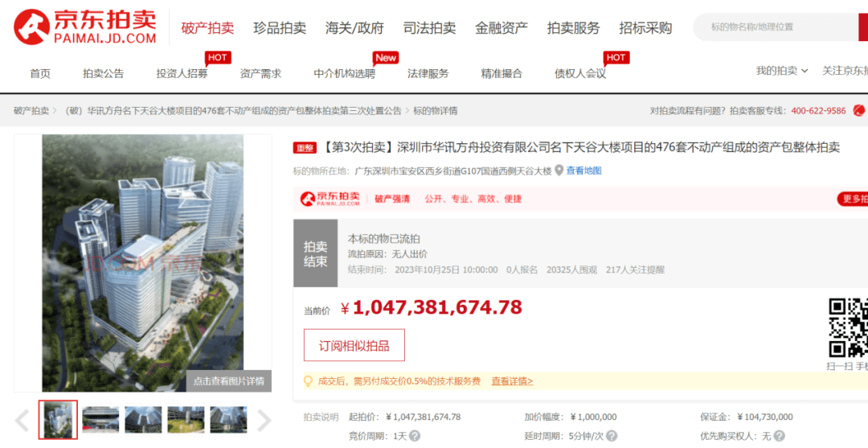This screenshot has height=448, width=868.
Task: Click the red customer service icon
Action: point(858,110)
